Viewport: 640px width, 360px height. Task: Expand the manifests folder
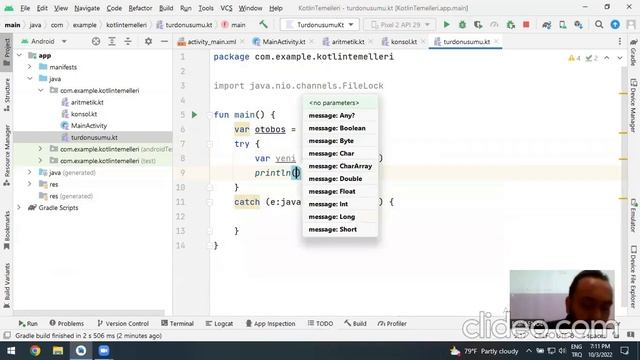click(30, 67)
